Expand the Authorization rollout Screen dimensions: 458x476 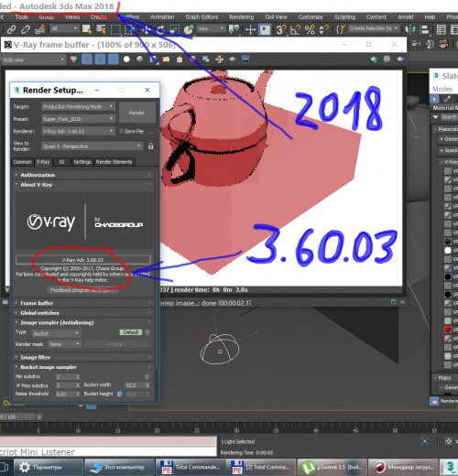point(83,175)
